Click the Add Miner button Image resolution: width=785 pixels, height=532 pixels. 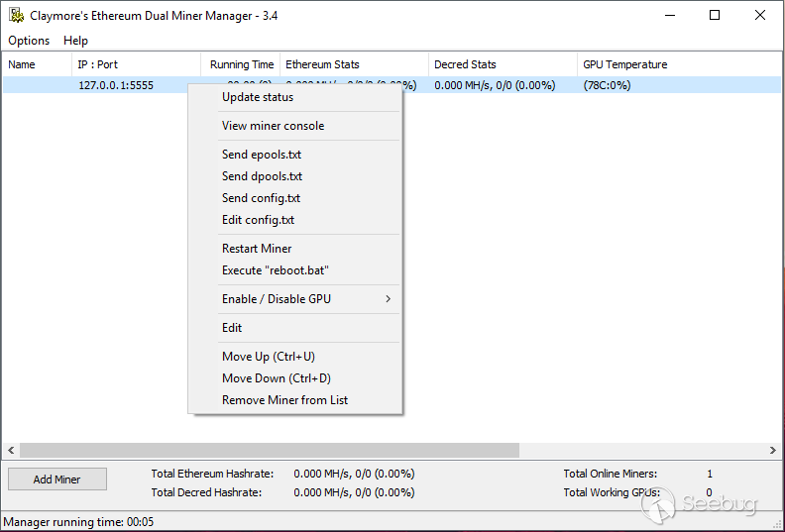point(57,479)
